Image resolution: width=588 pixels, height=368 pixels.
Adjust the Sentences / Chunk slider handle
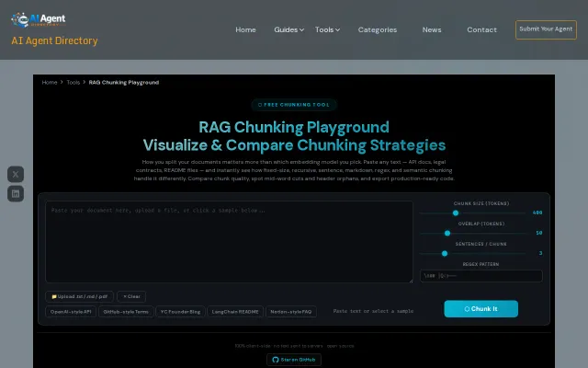point(445,254)
